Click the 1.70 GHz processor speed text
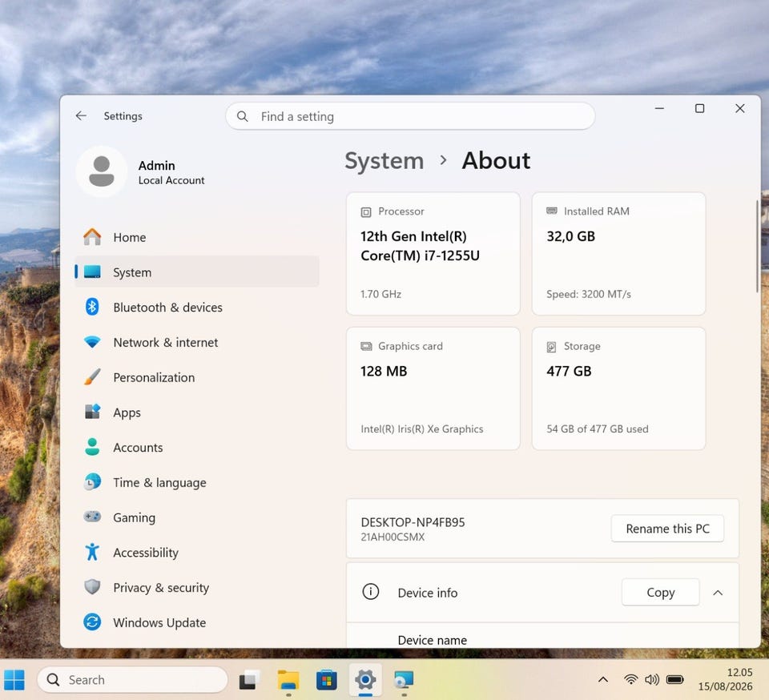 coord(380,294)
